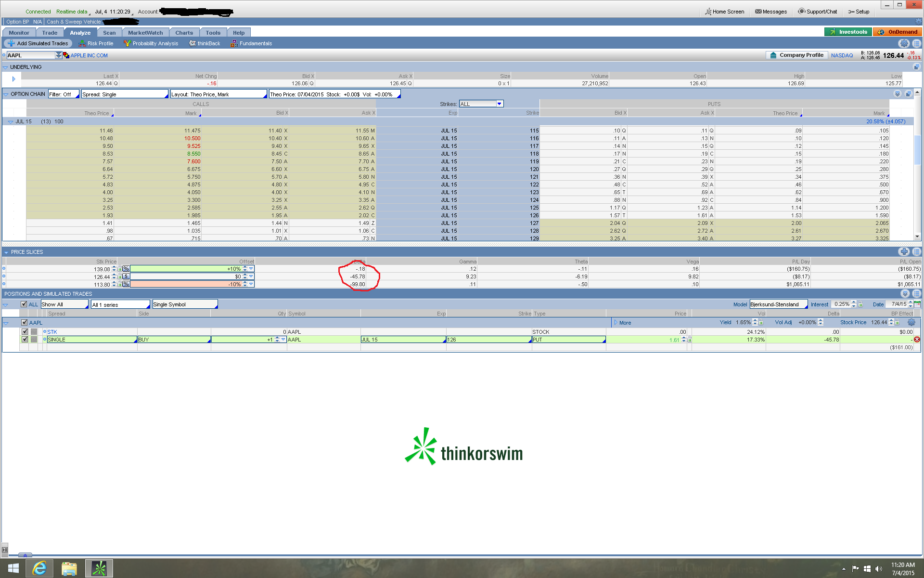Open the Single Symbol dropdown
Image resolution: width=924 pixels, height=578 pixels.
click(185, 304)
